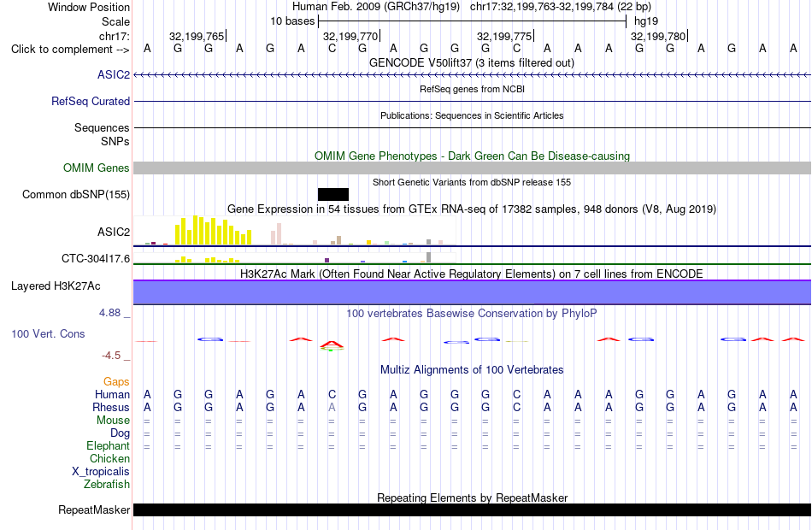Screen dimensions: 812x530
Task: Click the Publications Sequences in Scientific Articles title
Action: click(x=472, y=115)
